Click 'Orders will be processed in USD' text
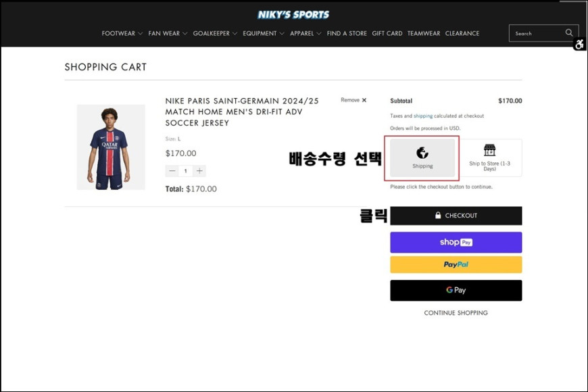This screenshot has width=588, height=392. pyautogui.click(x=425, y=128)
